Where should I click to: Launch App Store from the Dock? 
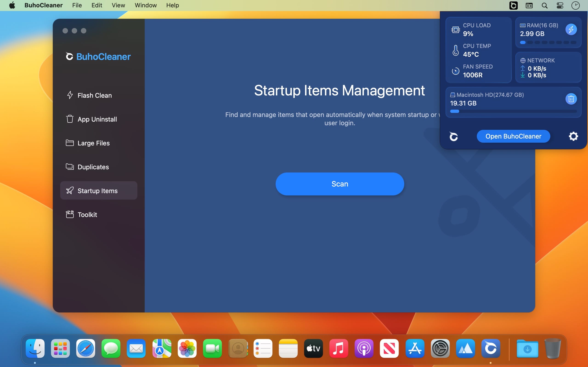coord(415,349)
